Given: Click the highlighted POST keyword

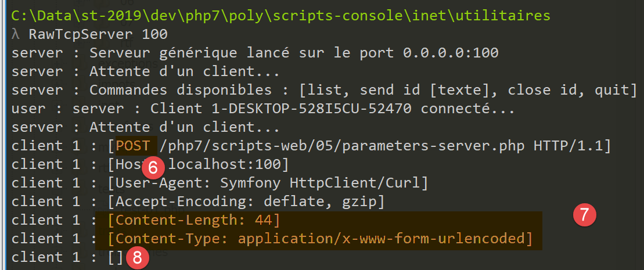Looking at the screenshot, I should [133, 146].
